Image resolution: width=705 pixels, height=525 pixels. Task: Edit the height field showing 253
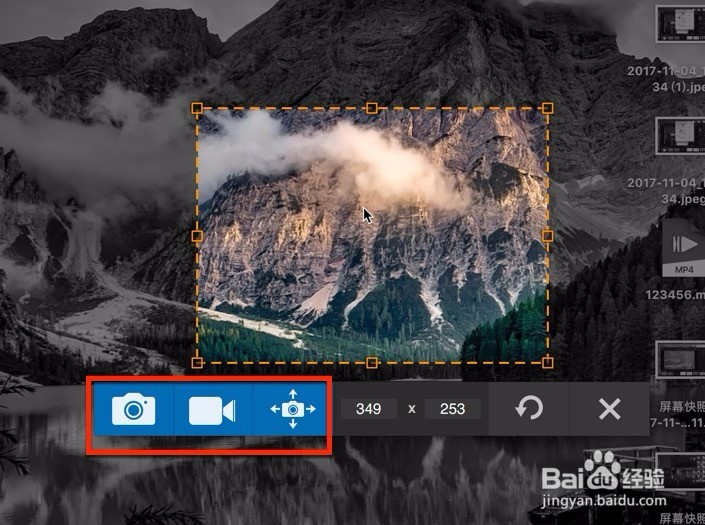[x=452, y=409]
